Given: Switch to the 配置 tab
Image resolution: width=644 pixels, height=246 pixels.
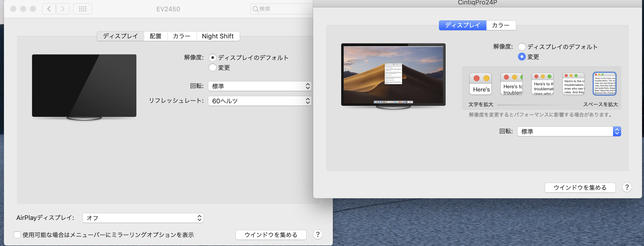Looking at the screenshot, I should [x=156, y=36].
